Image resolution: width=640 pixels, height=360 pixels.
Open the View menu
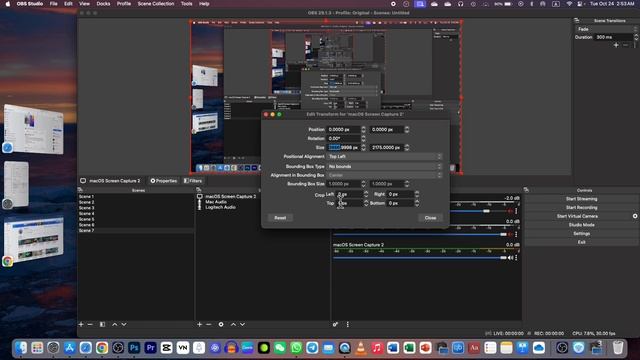(x=84, y=4)
